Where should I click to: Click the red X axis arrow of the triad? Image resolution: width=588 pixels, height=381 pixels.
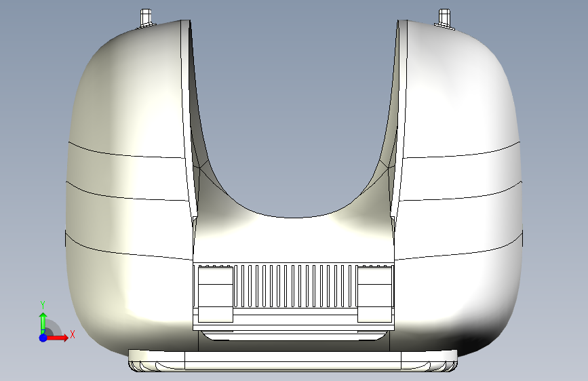pos(58,338)
